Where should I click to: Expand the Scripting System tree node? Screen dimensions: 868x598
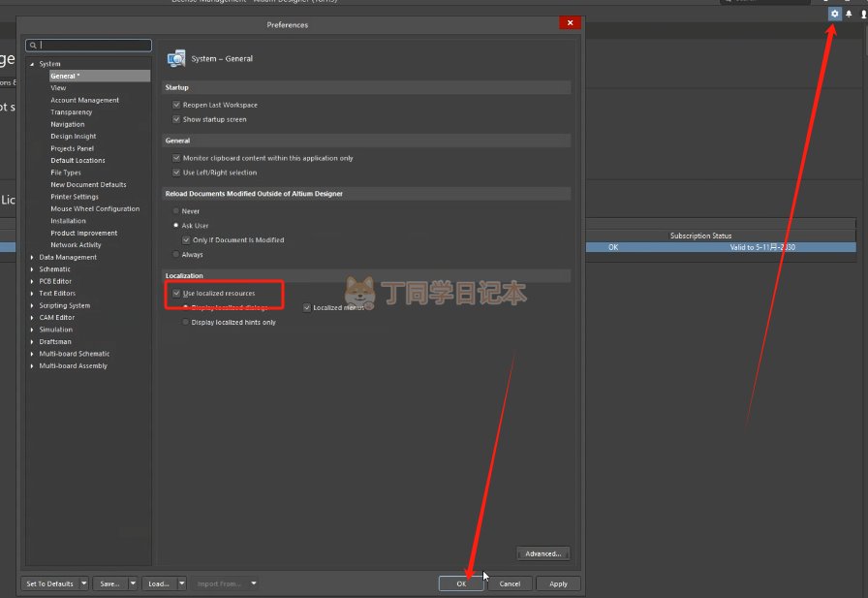(32, 305)
